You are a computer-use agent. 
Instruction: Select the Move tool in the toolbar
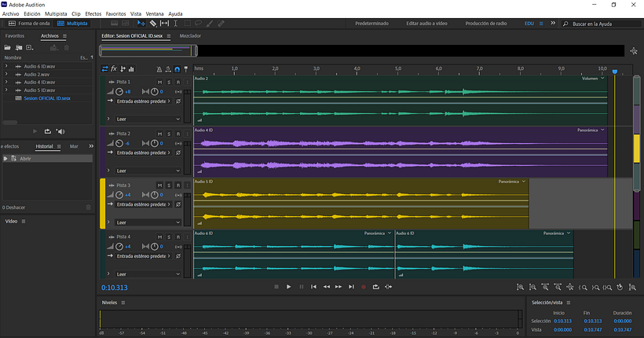[141, 24]
